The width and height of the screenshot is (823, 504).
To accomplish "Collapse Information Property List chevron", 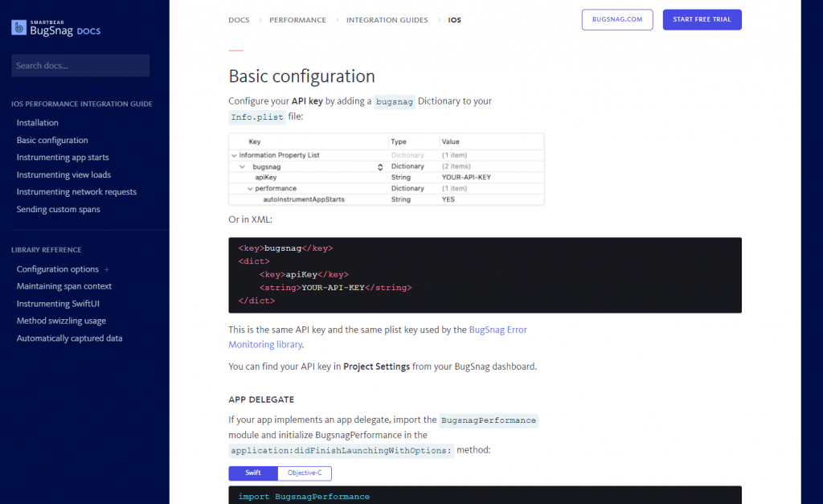I will pos(234,155).
